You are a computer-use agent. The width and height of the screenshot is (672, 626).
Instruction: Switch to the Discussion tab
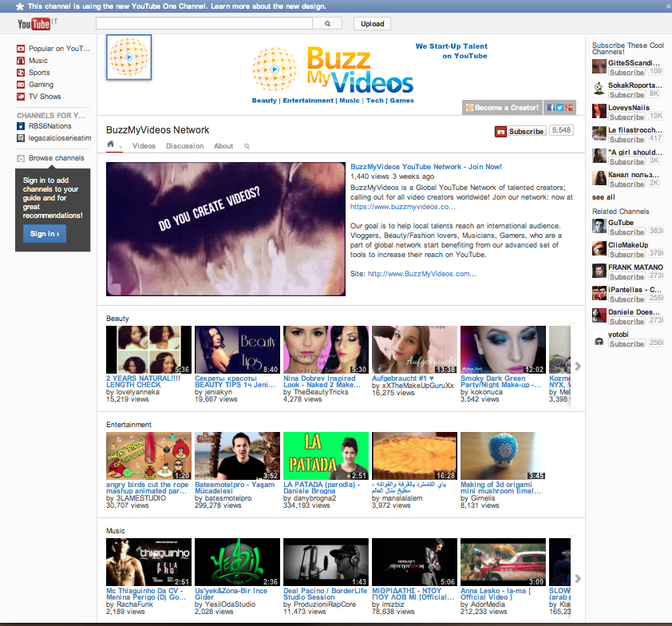(185, 146)
